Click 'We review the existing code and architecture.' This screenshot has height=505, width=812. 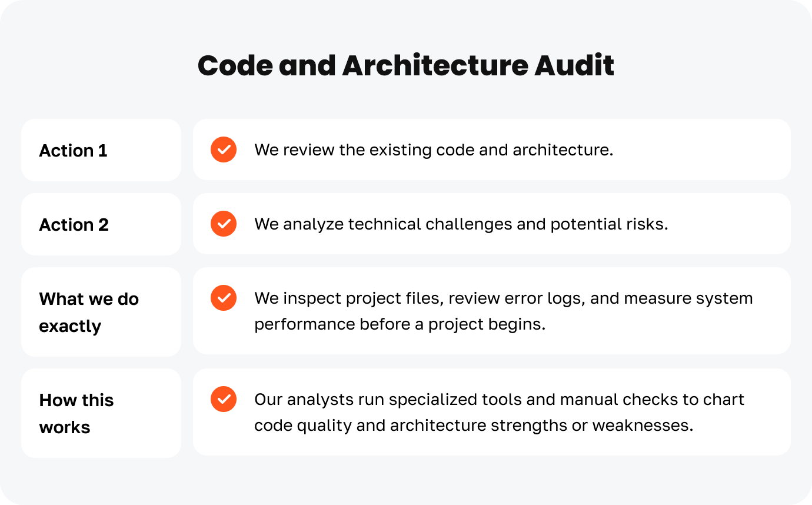[x=434, y=149]
